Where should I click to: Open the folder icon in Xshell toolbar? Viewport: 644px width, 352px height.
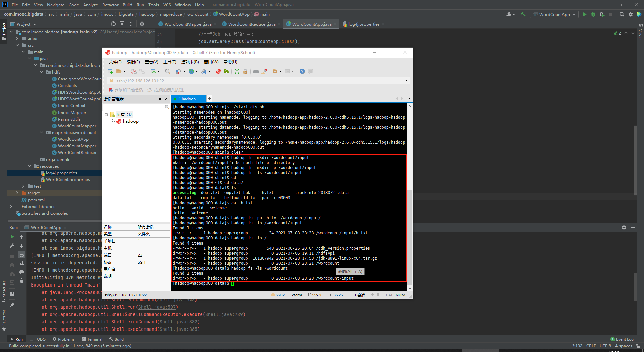(x=119, y=71)
